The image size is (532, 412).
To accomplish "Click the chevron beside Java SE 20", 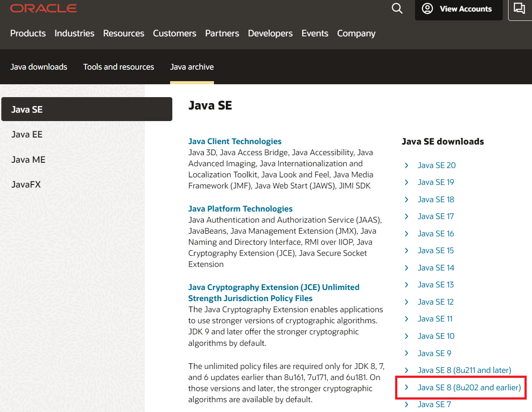I will (406, 165).
